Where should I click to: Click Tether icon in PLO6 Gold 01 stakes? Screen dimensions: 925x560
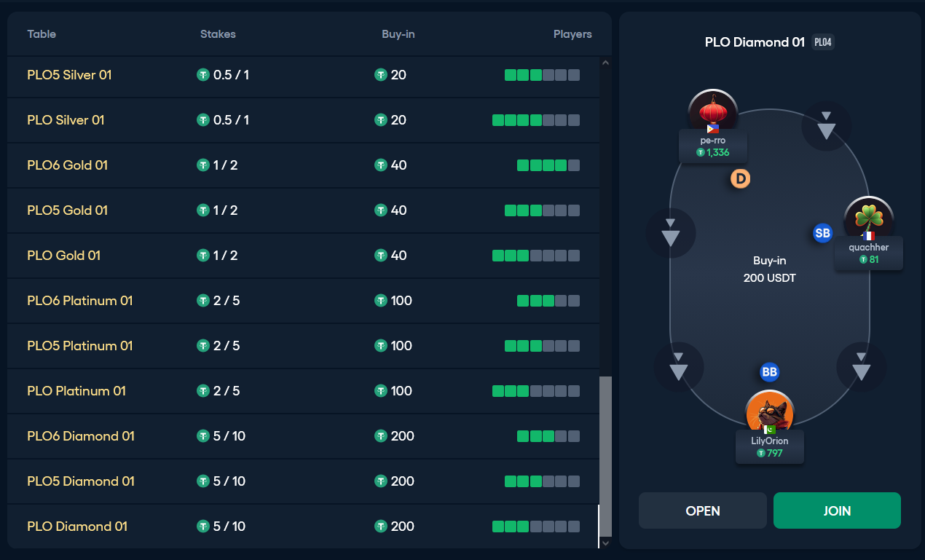pyautogui.click(x=203, y=165)
